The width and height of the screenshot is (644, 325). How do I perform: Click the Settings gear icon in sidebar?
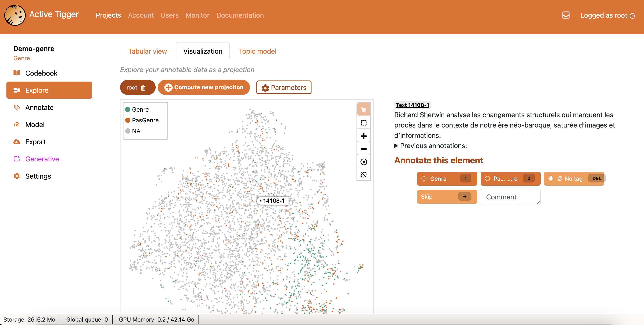[17, 176]
